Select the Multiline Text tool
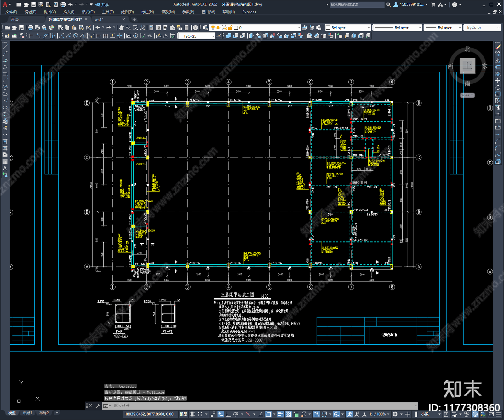Screen dimensions: 504x420 (x=5, y=169)
